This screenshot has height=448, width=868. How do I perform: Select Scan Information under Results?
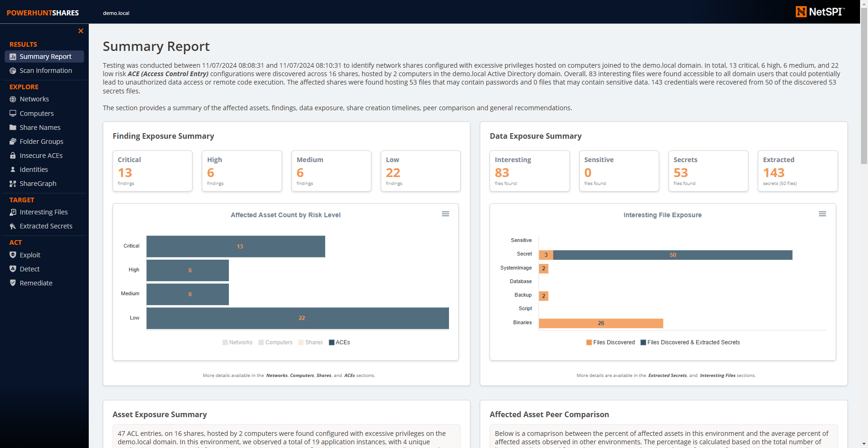(x=45, y=70)
